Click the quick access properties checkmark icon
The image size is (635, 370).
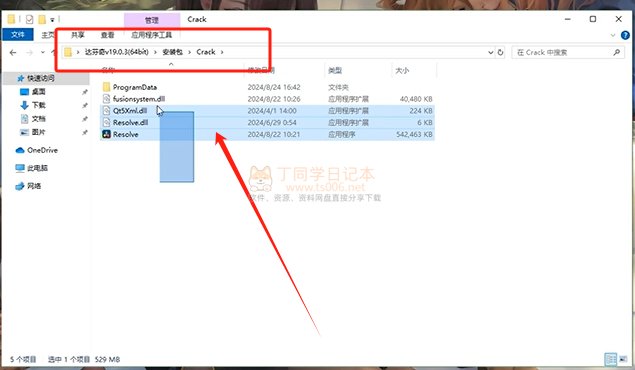(x=29, y=19)
